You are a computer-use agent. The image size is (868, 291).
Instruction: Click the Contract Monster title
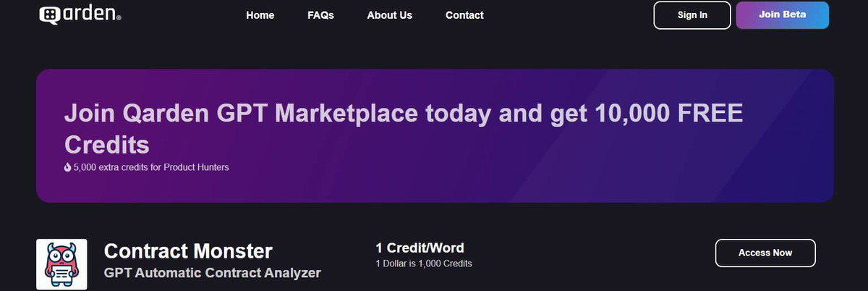(x=188, y=251)
